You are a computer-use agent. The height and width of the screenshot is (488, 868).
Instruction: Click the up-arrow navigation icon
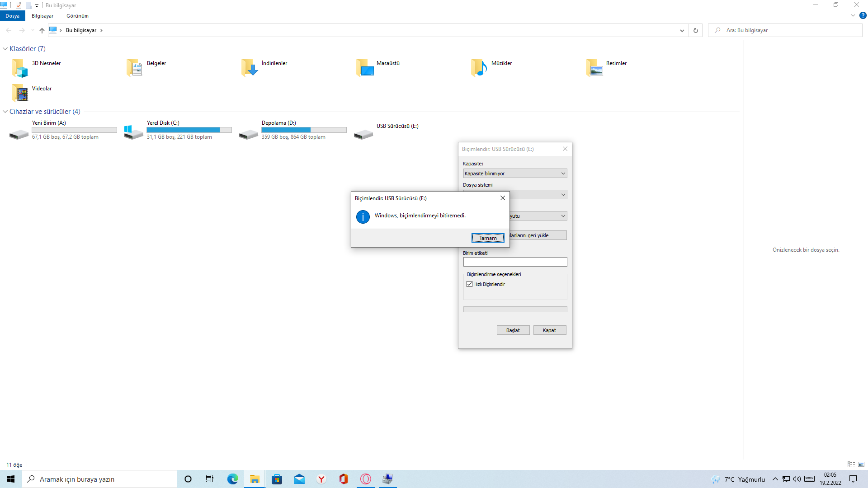(x=42, y=30)
